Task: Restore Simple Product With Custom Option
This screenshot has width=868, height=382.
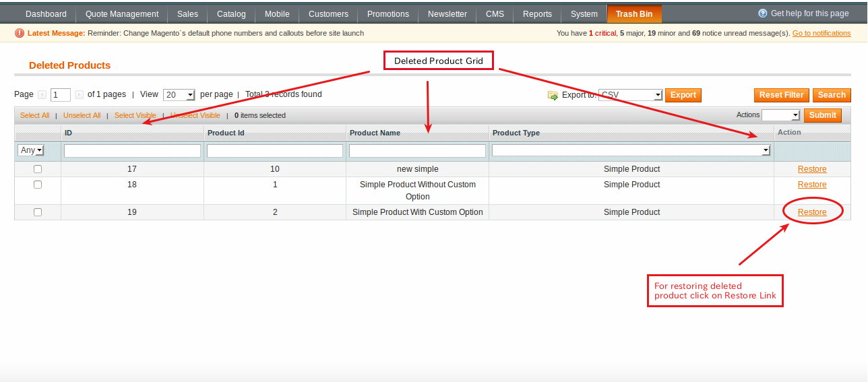Action: click(812, 212)
